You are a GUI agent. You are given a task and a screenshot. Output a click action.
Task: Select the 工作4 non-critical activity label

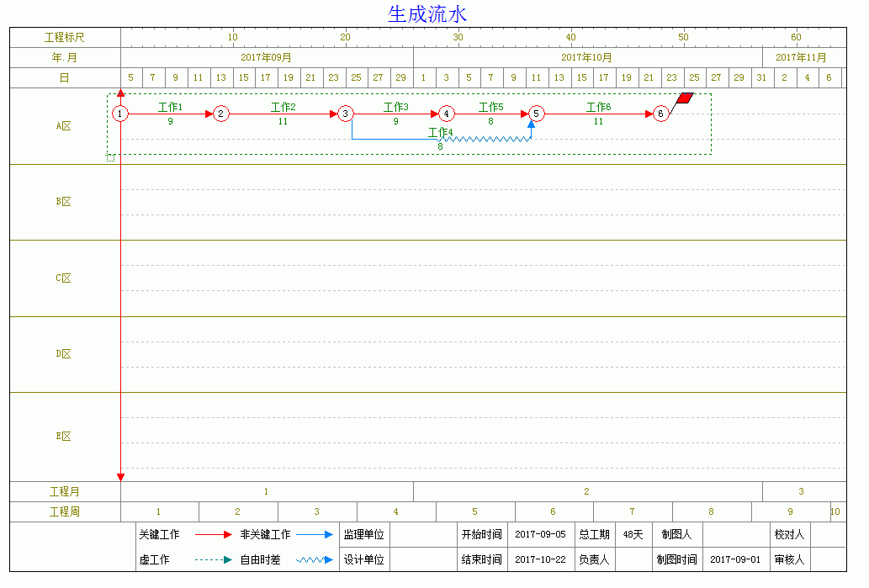point(440,132)
